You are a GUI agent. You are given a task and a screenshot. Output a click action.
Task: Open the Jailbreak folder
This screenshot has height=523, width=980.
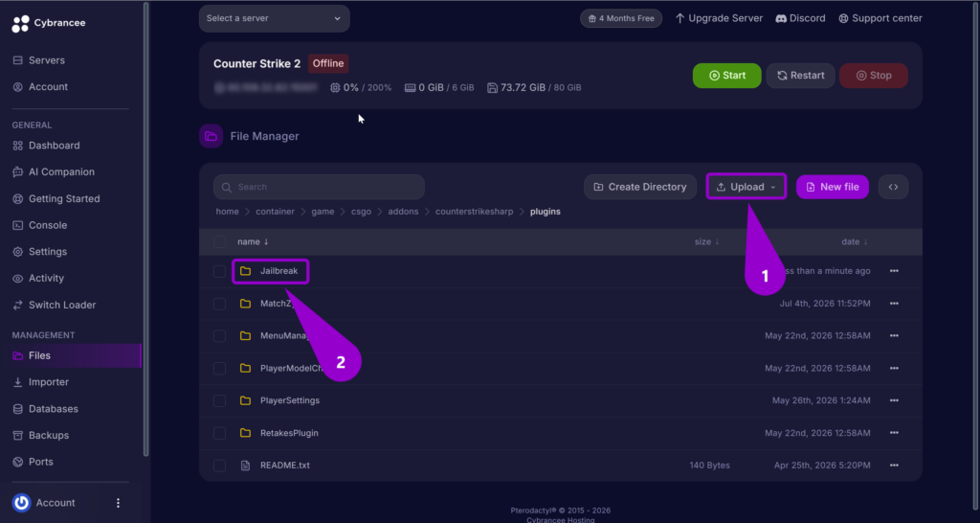coord(278,271)
